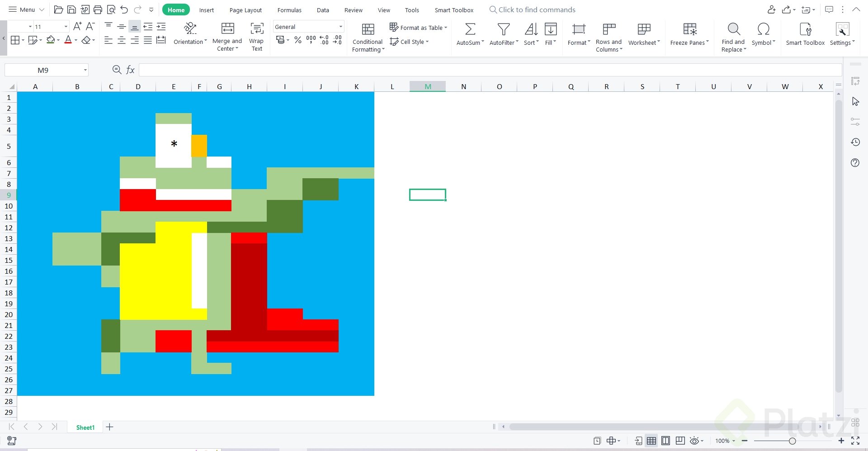Click the Clear eraser icon
The width and height of the screenshot is (868, 451).
[x=85, y=40]
